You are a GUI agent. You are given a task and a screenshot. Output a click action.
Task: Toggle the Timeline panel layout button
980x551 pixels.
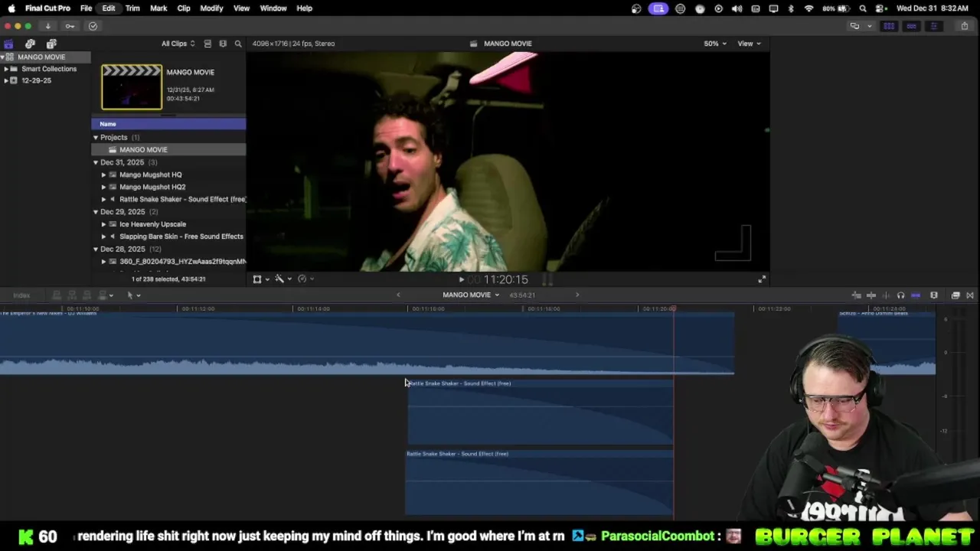pos(911,26)
